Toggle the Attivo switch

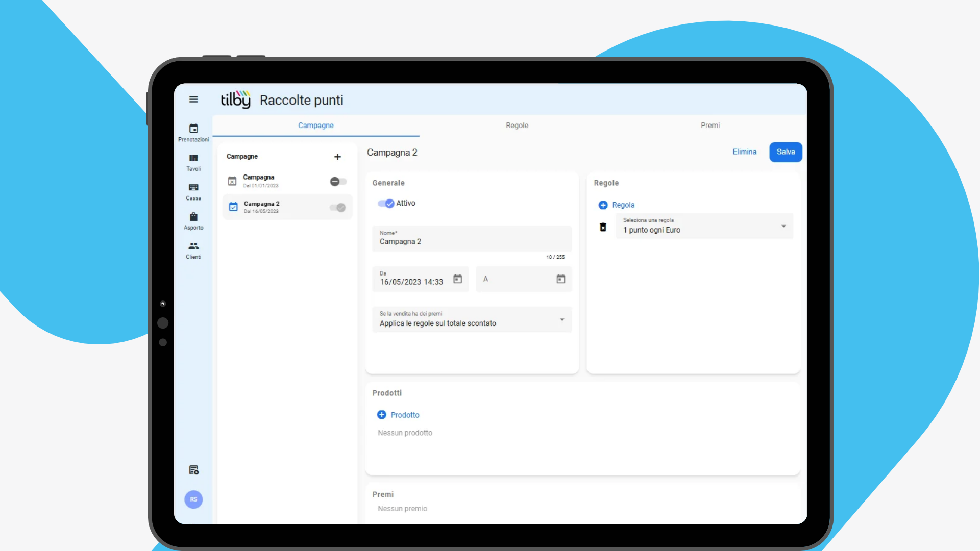click(x=386, y=204)
